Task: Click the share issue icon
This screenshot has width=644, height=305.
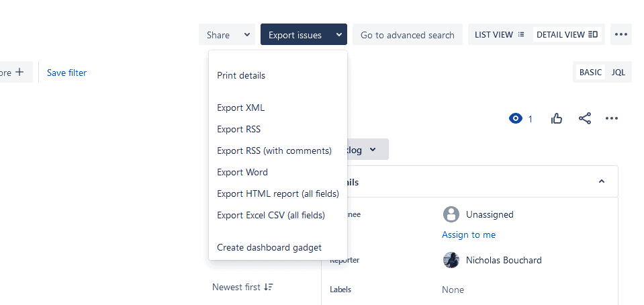Action: [585, 118]
